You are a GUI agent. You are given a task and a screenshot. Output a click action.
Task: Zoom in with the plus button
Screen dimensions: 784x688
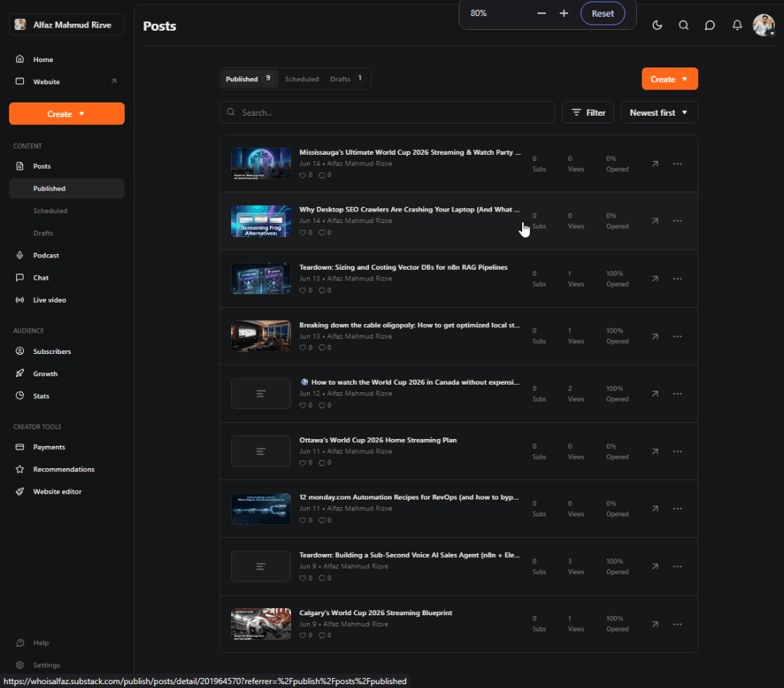pos(564,13)
